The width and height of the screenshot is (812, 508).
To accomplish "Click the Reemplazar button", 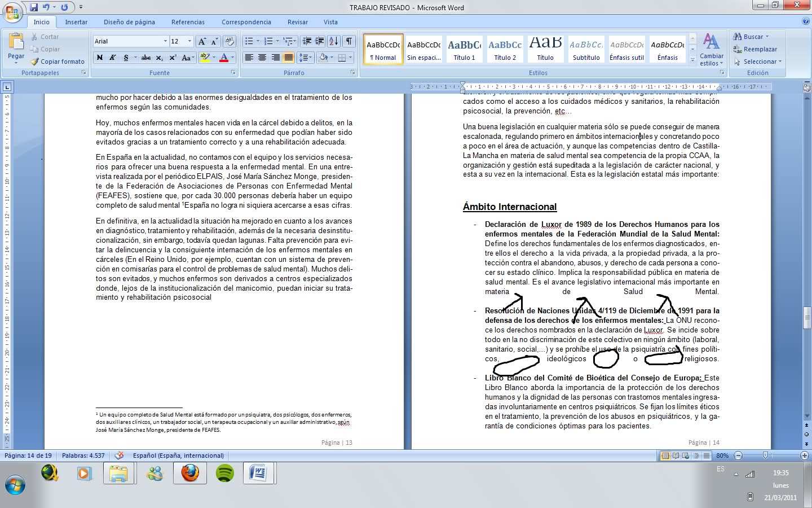I will pyautogui.click(x=755, y=49).
